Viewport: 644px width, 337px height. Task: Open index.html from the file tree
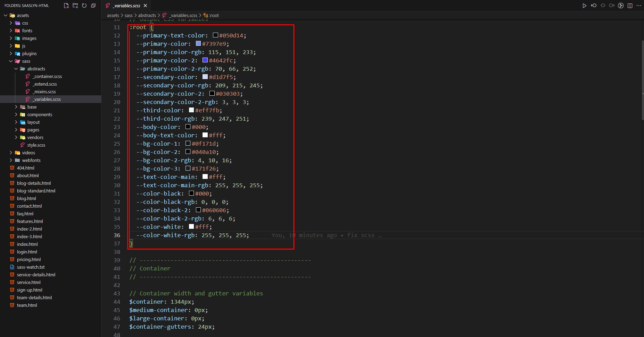click(x=27, y=244)
